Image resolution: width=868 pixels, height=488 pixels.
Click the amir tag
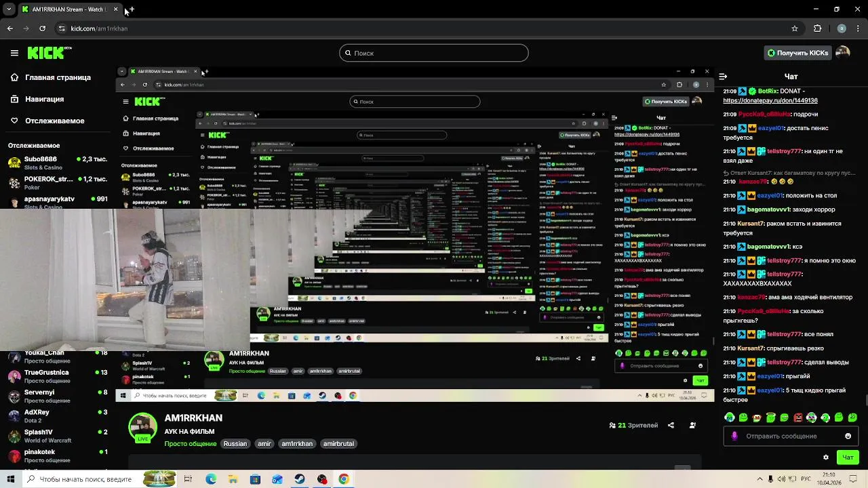point(264,444)
